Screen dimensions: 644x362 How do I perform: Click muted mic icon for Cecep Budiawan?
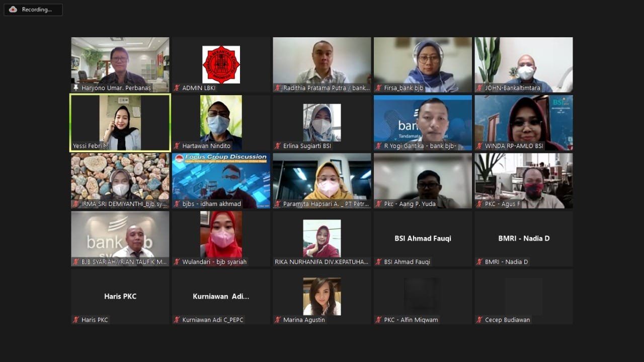[480, 320]
